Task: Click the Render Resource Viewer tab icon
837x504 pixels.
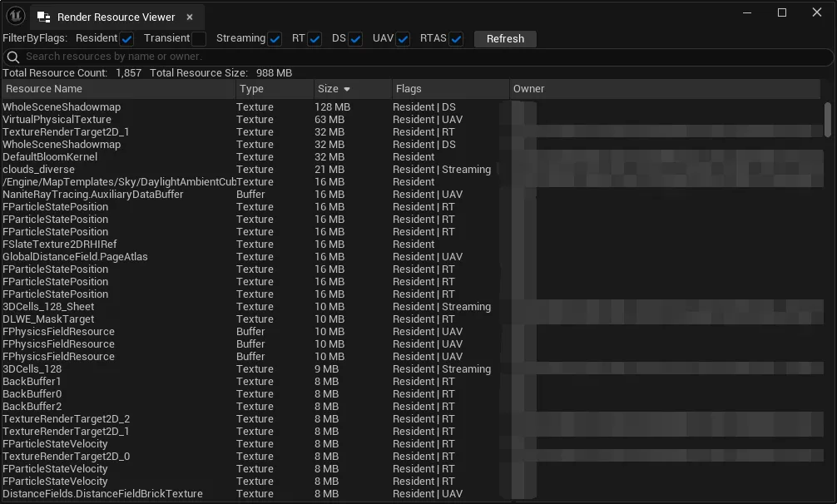Action: point(44,17)
